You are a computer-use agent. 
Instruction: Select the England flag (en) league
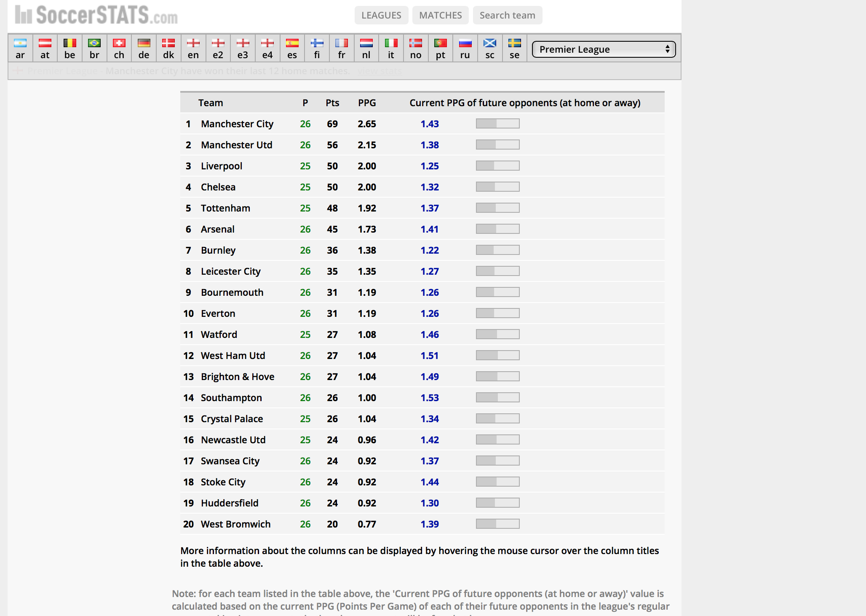point(193,48)
